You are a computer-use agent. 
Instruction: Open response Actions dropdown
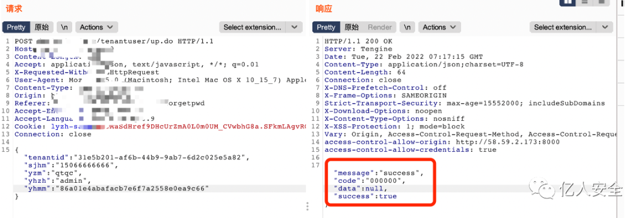439,27
